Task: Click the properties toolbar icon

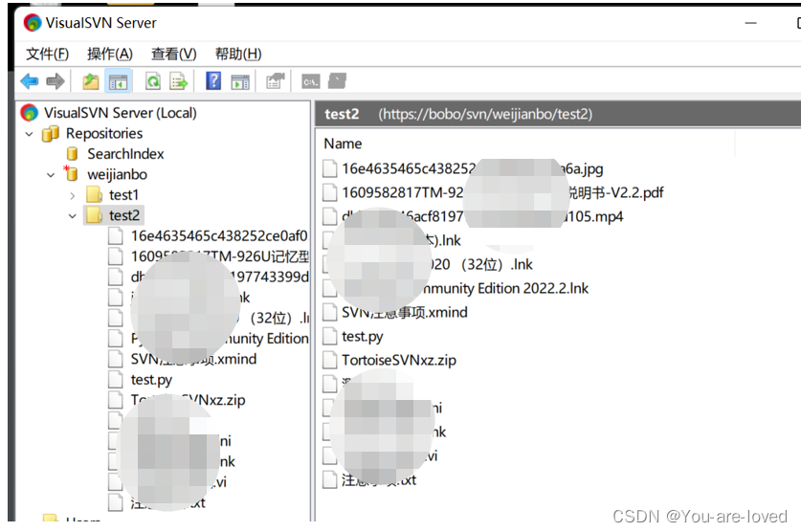Action: [x=276, y=81]
